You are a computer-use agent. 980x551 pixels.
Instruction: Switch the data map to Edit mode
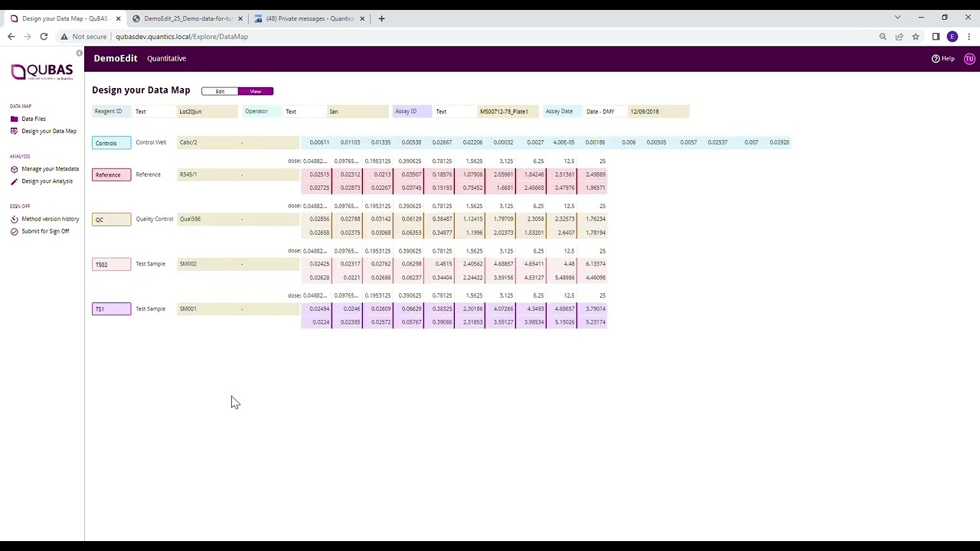[x=220, y=91]
